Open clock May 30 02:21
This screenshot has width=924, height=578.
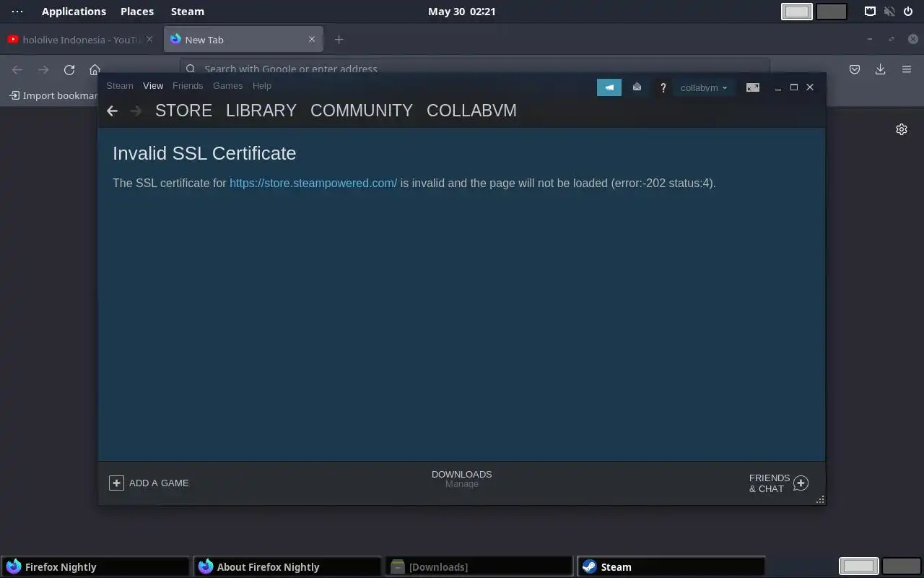[461, 12]
